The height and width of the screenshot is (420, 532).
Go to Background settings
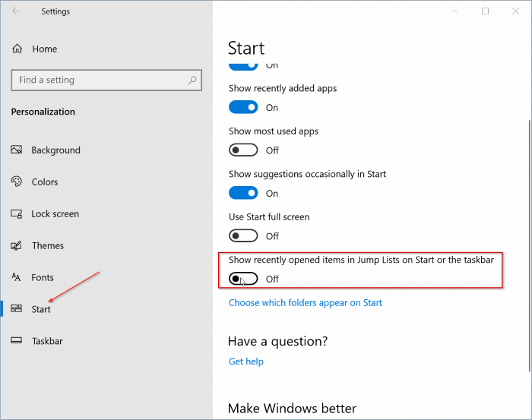coord(56,150)
